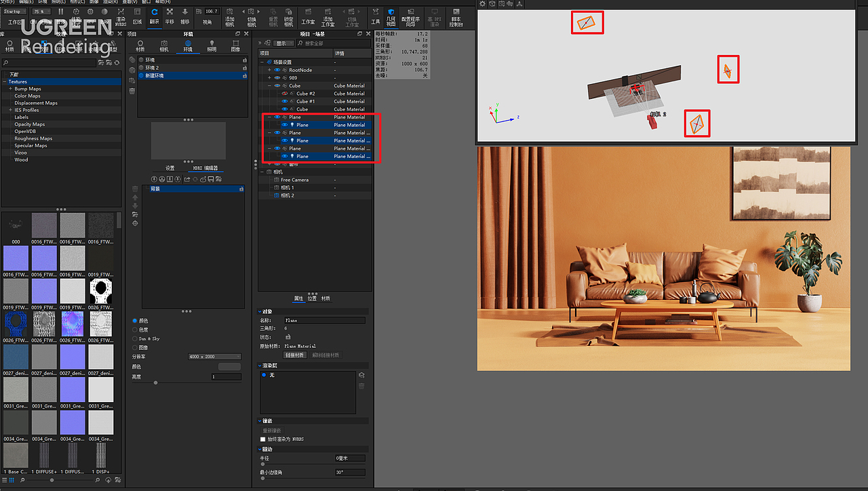Click the 解除链接材质 button
The image size is (868, 491).
[325, 355]
